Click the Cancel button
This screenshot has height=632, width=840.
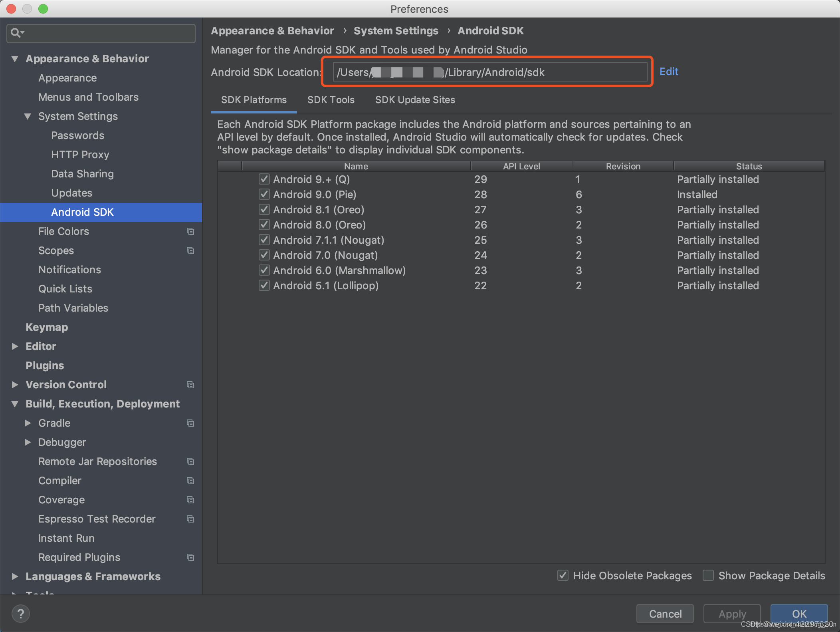pos(665,614)
